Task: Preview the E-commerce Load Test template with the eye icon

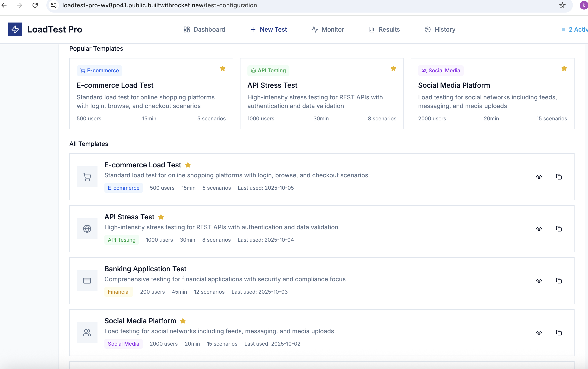Action: pyautogui.click(x=539, y=177)
